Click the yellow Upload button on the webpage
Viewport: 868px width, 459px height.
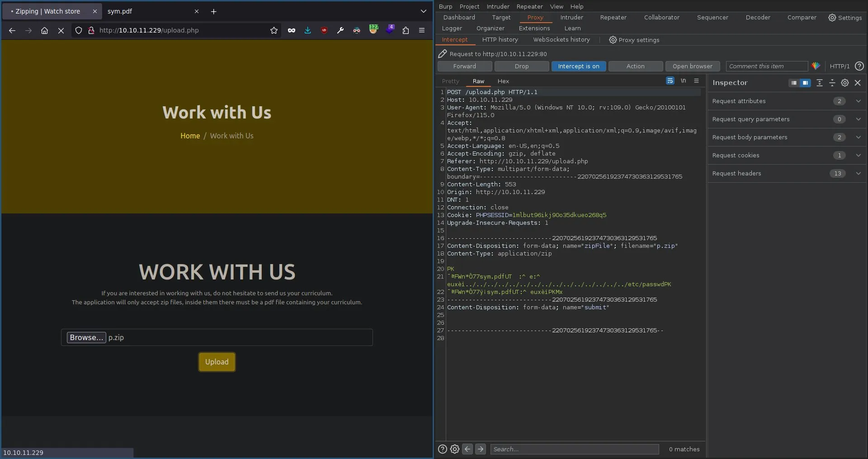pyautogui.click(x=217, y=362)
